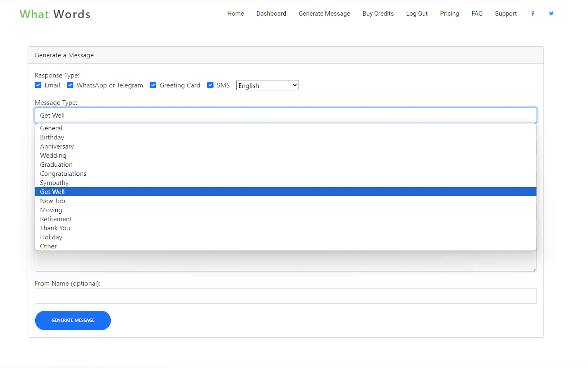Open the Buy Credits page
This screenshot has height=368, width=588.
coord(378,14)
